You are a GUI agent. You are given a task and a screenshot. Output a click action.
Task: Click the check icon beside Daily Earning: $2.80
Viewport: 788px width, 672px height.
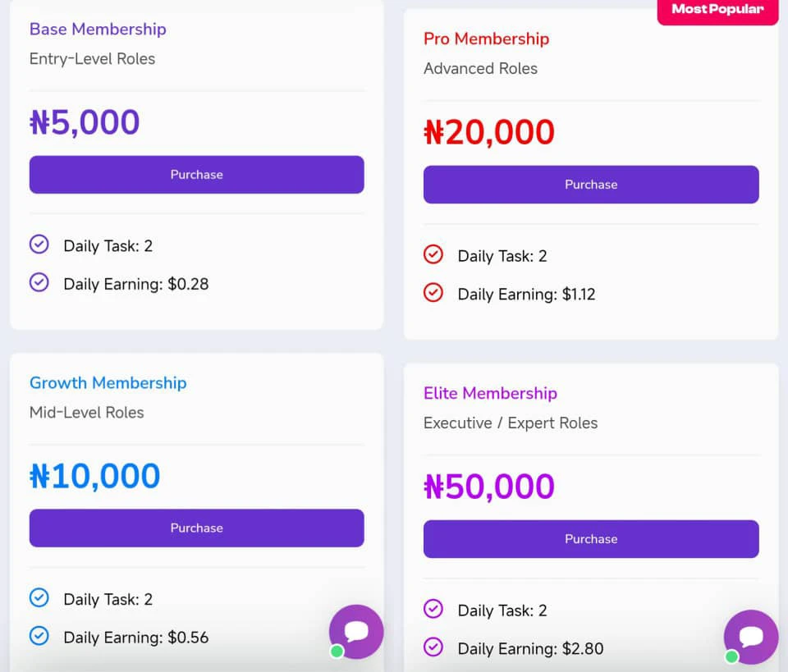(x=433, y=647)
